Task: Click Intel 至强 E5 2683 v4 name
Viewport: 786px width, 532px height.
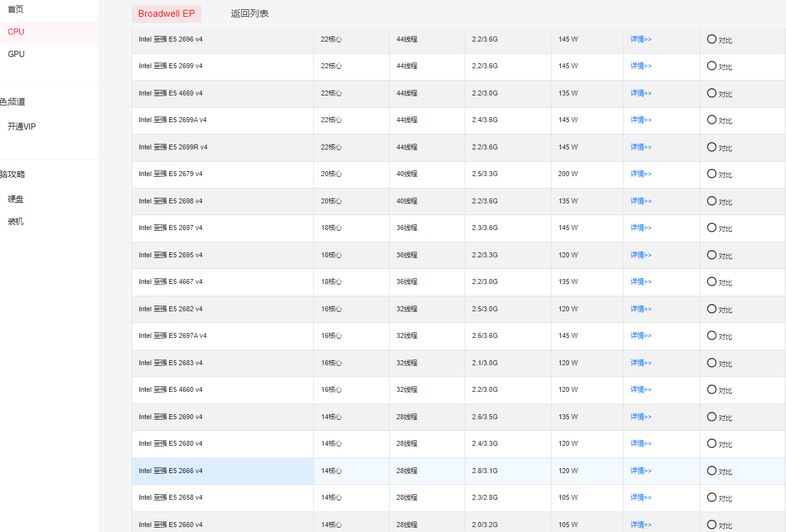Action: tap(171, 363)
